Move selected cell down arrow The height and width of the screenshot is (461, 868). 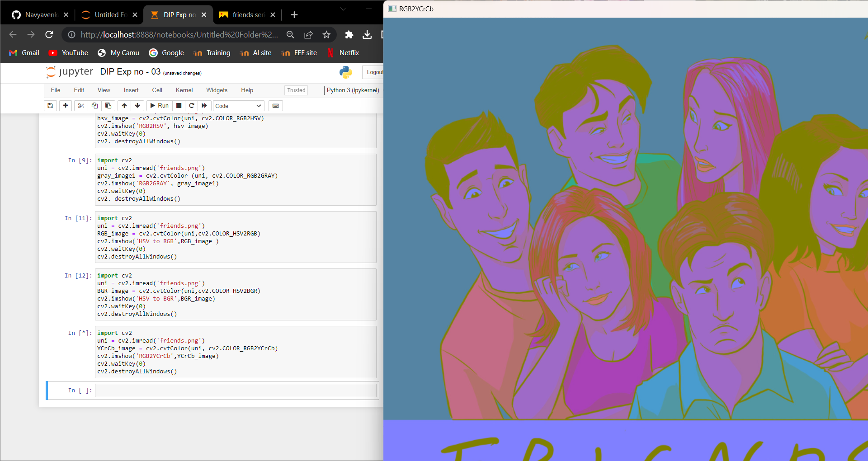coord(137,106)
